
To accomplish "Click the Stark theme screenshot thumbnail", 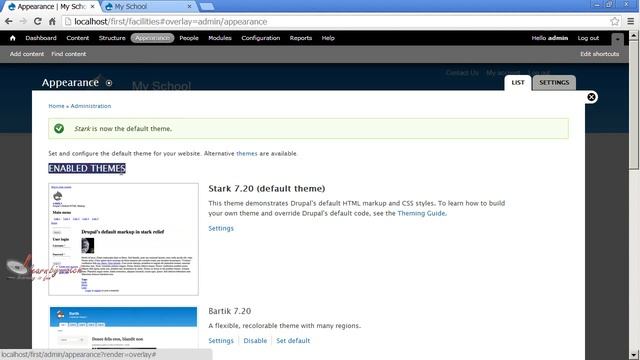I will pos(123,239).
